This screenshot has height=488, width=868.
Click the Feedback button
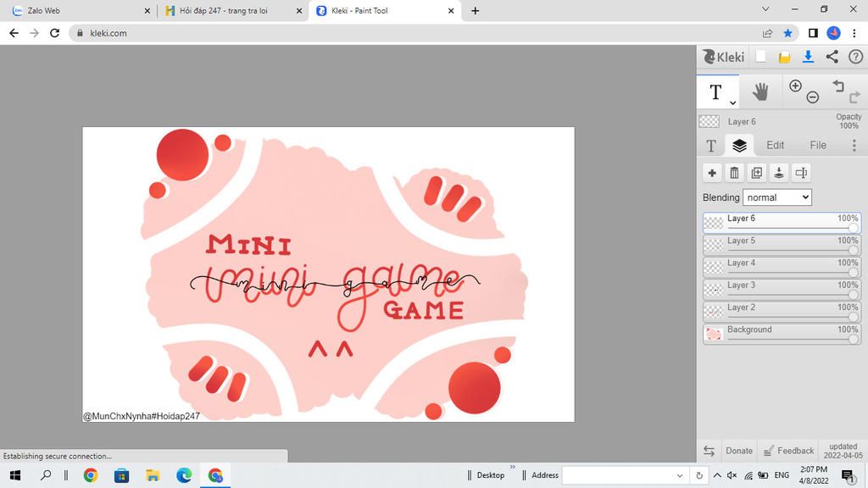(788, 451)
